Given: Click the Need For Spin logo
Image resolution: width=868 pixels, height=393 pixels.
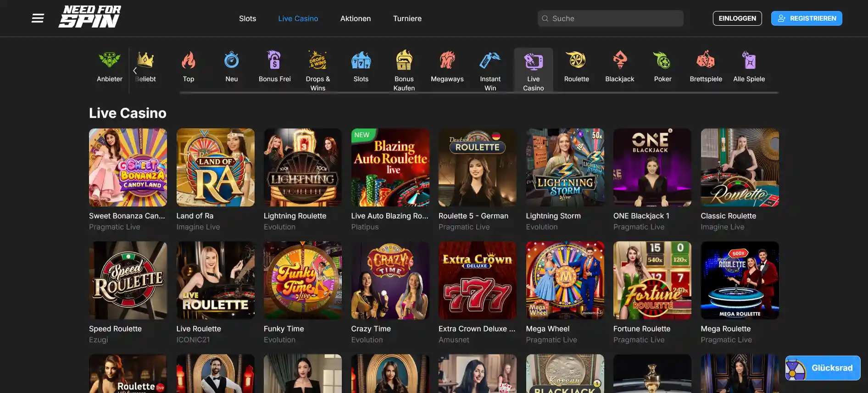Looking at the screenshot, I should point(90,17).
